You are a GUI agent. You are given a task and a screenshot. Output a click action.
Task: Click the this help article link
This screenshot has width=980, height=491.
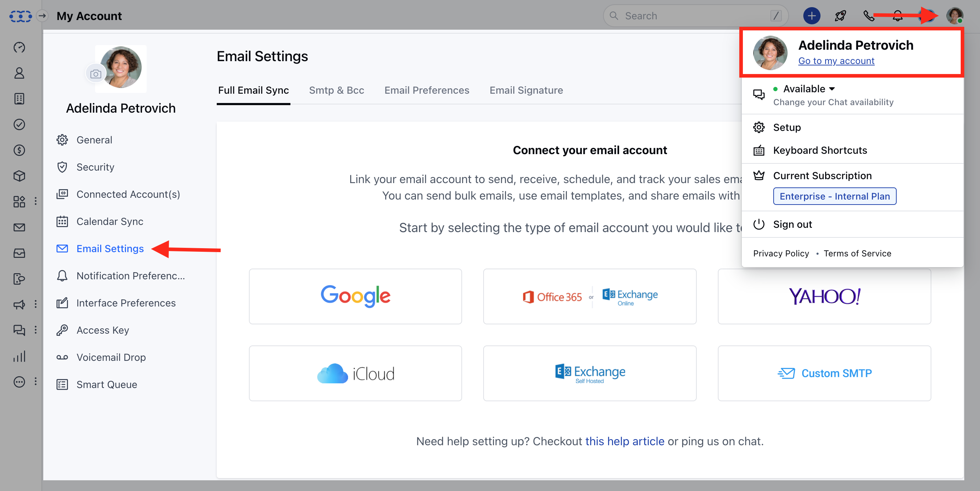[624, 441]
